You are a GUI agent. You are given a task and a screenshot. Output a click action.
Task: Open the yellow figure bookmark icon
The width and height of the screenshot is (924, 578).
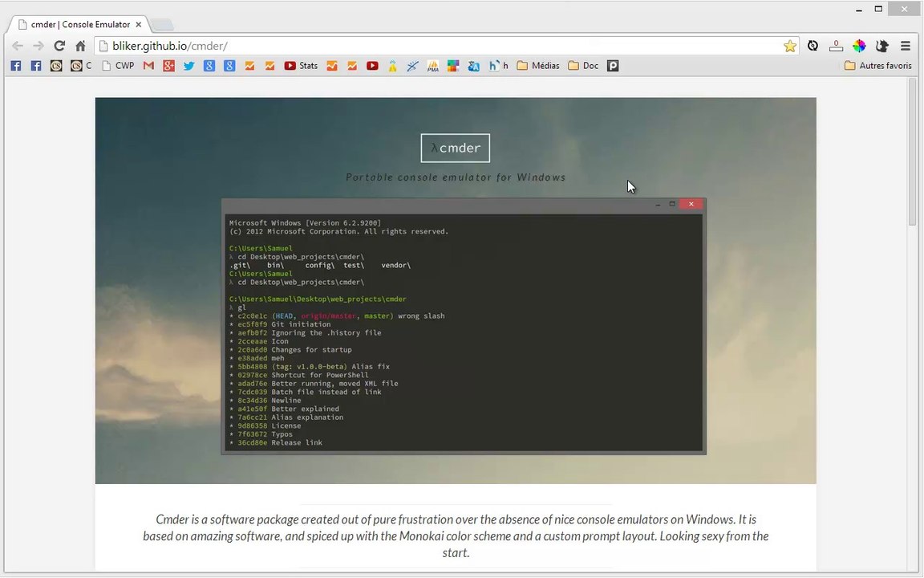392,66
